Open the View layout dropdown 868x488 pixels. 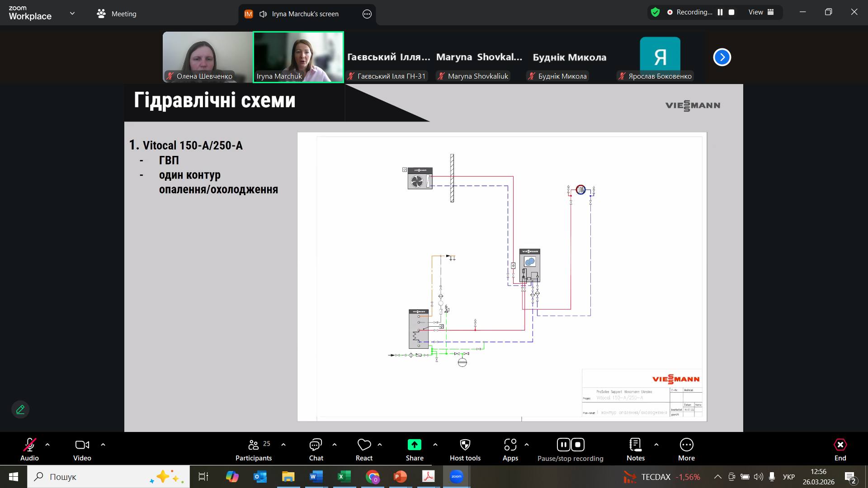click(761, 12)
